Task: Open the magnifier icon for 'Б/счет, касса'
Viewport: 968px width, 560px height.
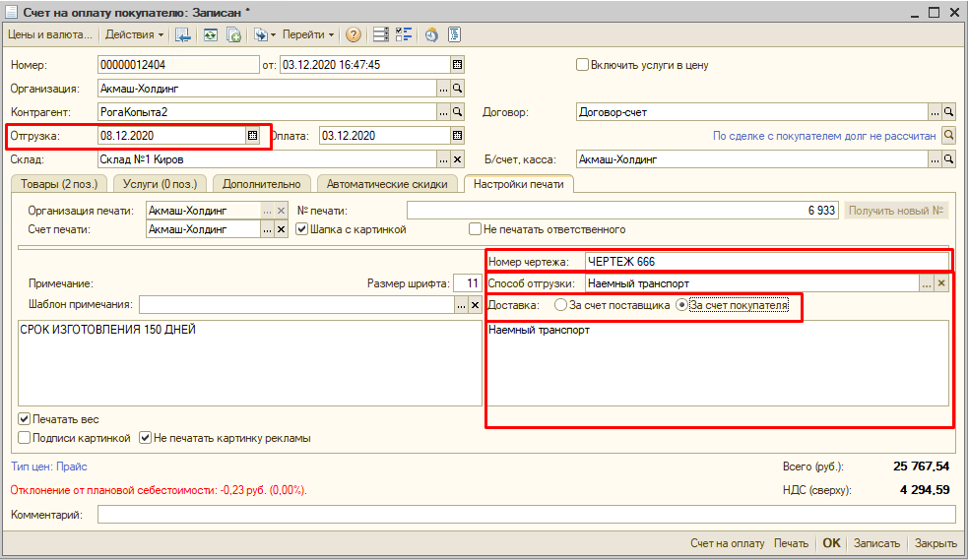Action: [x=949, y=159]
